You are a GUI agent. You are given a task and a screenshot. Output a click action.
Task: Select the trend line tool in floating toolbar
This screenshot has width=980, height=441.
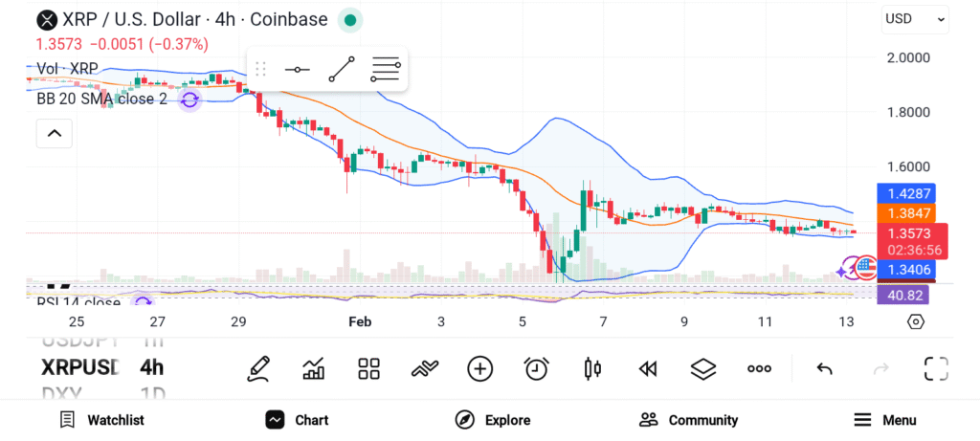tap(342, 70)
